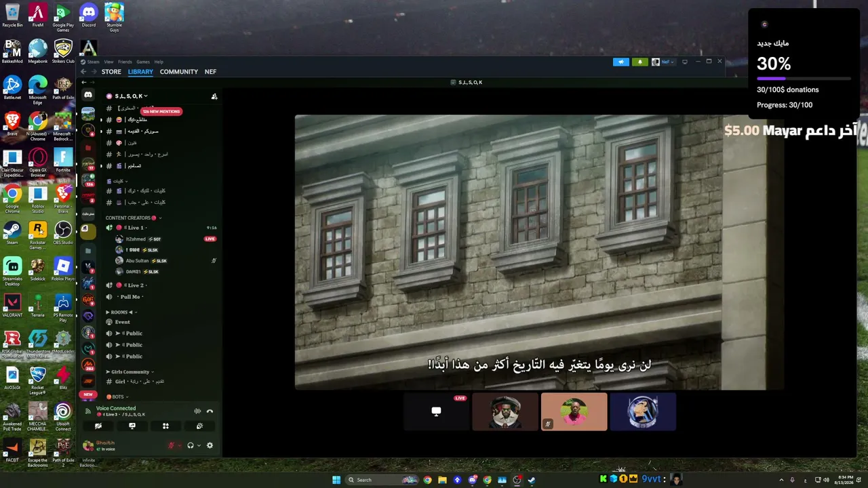Open the server icon with 282 badge
The height and width of the screenshot is (488, 868).
pos(88,365)
